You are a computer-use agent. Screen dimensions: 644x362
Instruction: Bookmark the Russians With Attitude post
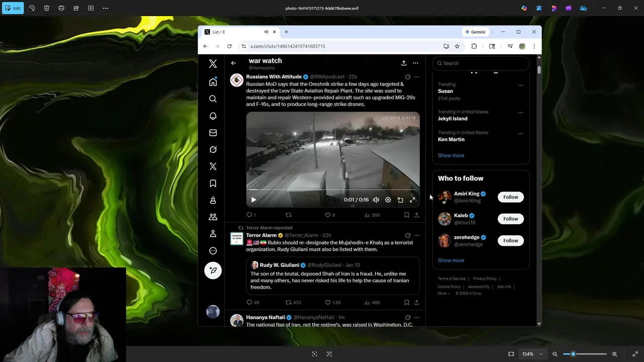(407, 215)
